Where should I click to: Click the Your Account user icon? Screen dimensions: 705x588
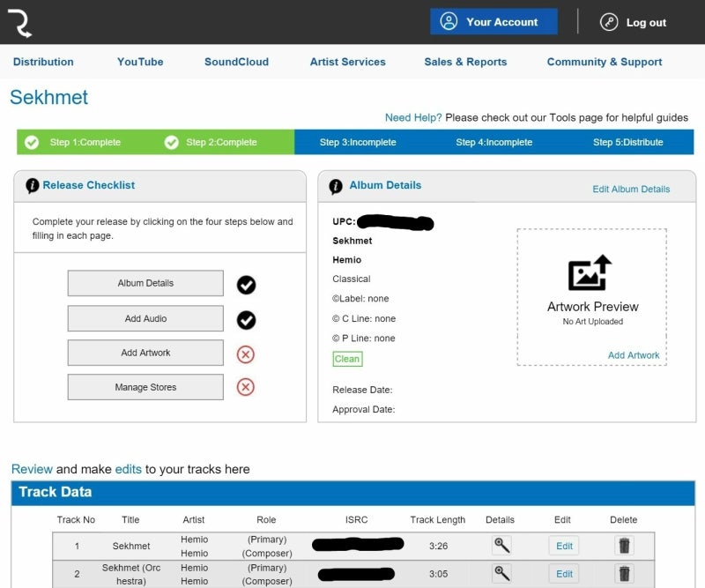pyautogui.click(x=449, y=21)
